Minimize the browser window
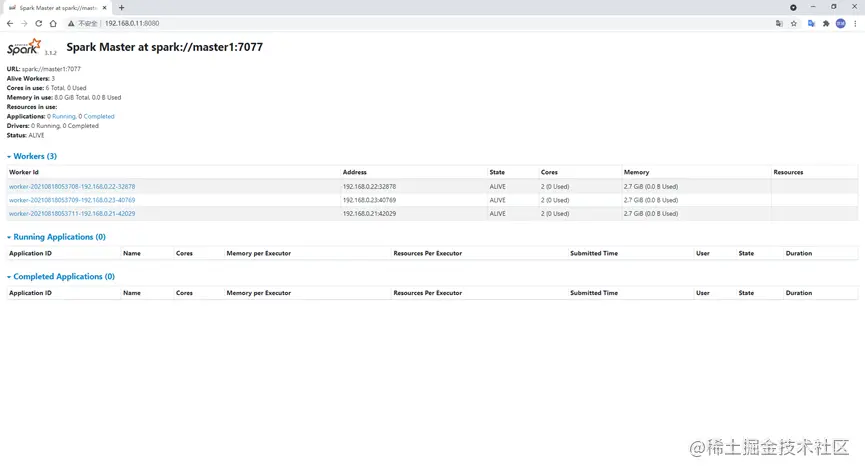Image resolution: width=865 pixels, height=473 pixels. (813, 7)
